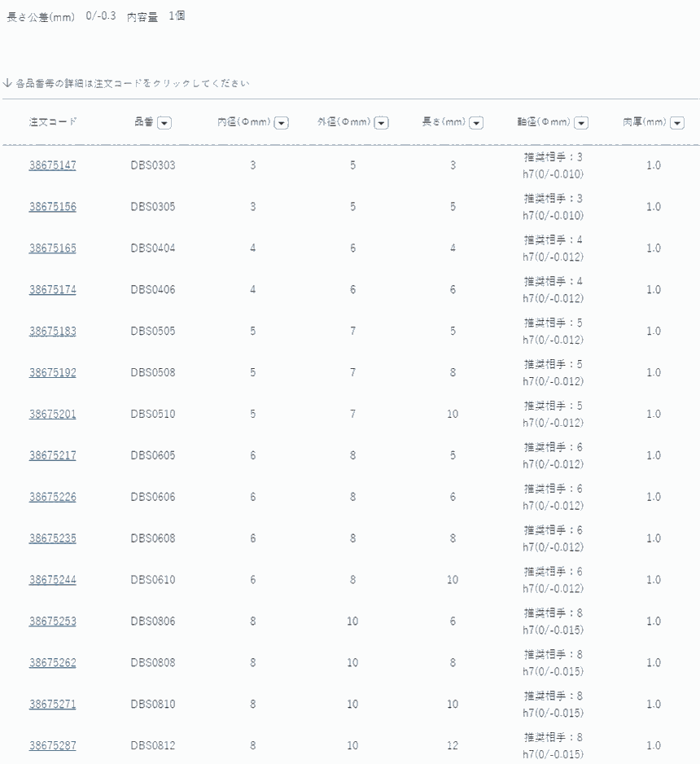Open order code 38675217 link
Screen dimensions: 700x764
click(x=53, y=456)
